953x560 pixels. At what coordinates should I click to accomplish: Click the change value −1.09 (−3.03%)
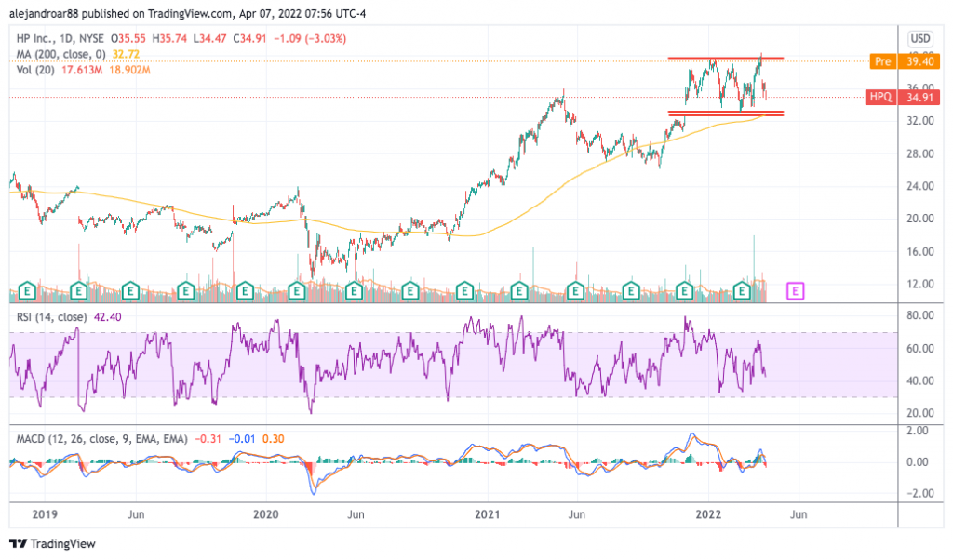[310, 38]
